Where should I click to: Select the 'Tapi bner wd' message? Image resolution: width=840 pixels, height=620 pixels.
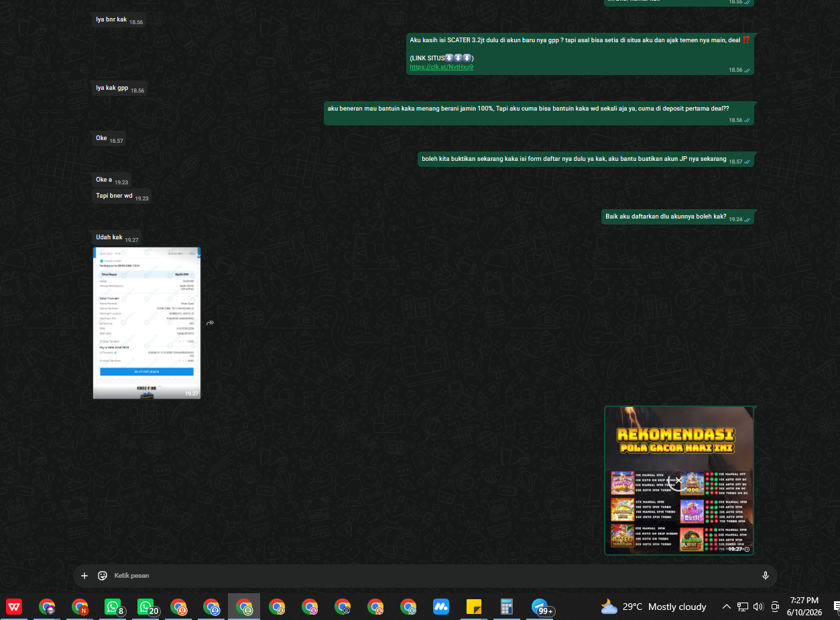(x=122, y=196)
